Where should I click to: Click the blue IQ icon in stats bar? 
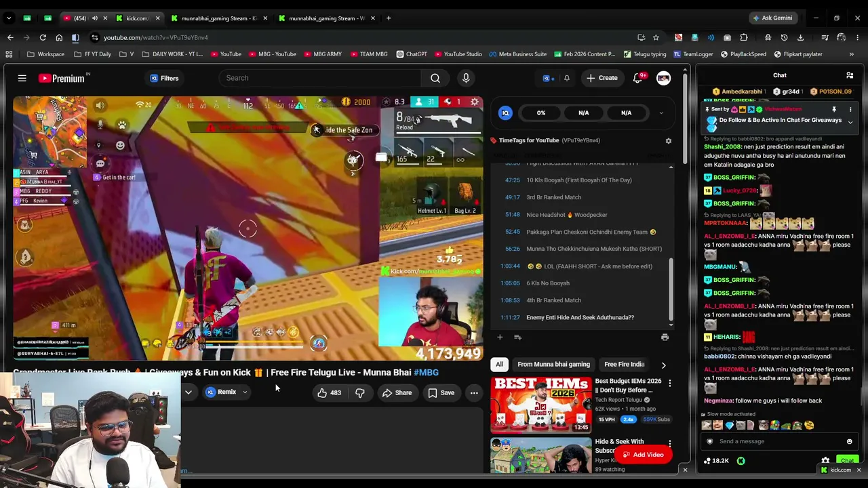coord(505,113)
